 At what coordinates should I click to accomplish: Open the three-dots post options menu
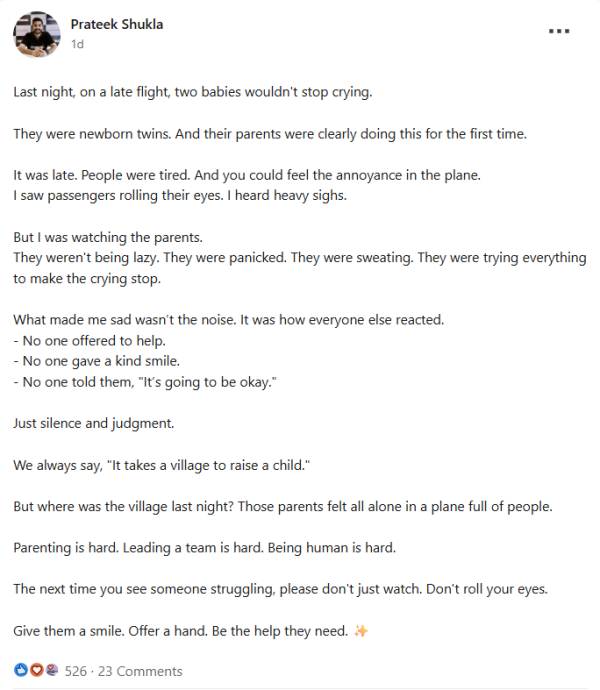(559, 31)
